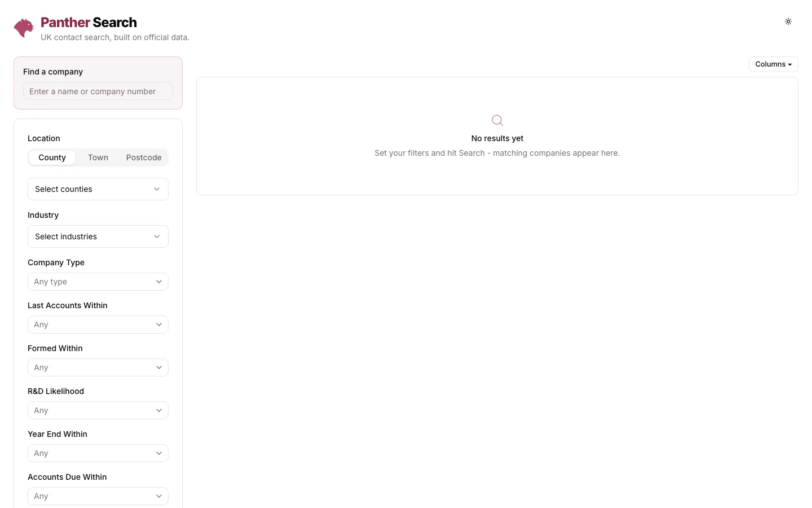The image size is (812, 508).
Task: Click the Last Accounts Within label
Action: tap(68, 305)
